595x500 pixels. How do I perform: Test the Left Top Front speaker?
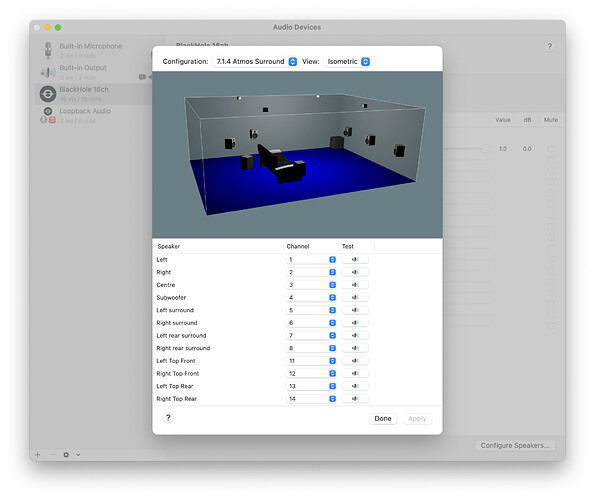[x=355, y=361]
